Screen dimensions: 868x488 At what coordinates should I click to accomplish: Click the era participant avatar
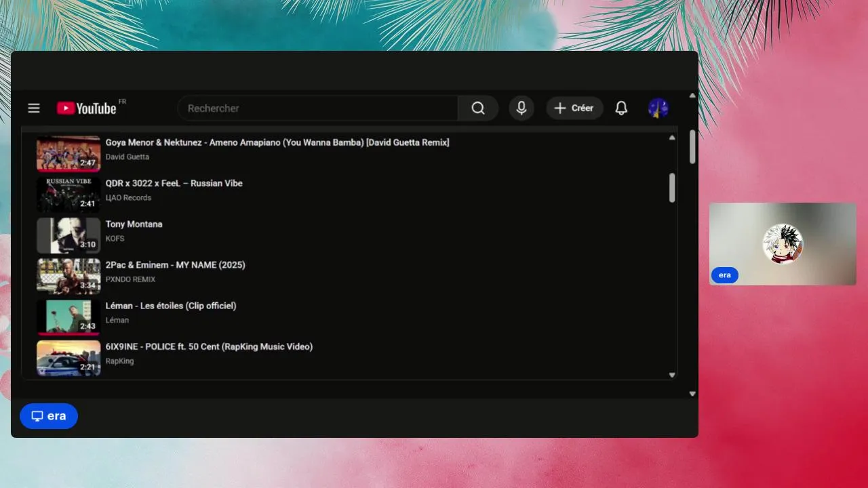tap(783, 244)
